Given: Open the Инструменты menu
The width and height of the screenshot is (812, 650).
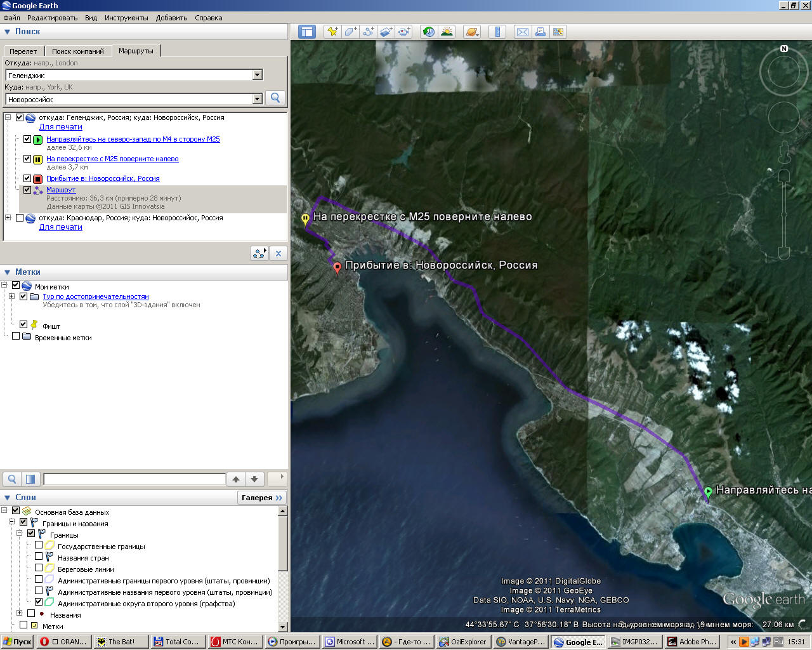Looking at the screenshot, I should [126, 18].
